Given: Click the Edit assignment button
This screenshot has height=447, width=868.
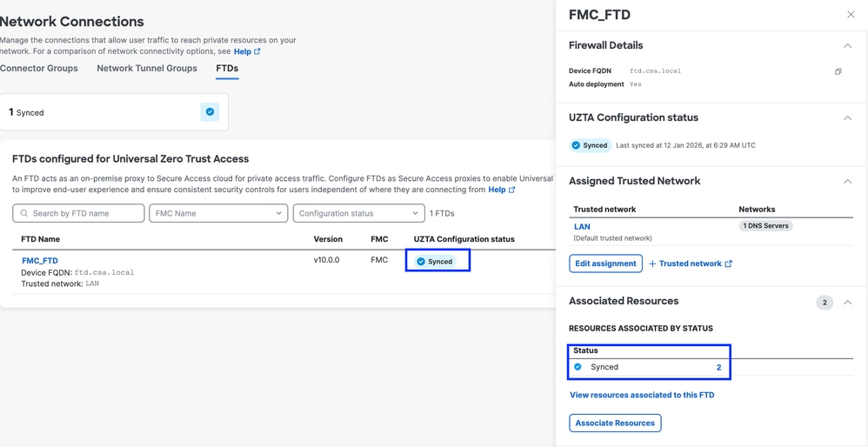Looking at the screenshot, I should tap(605, 264).
